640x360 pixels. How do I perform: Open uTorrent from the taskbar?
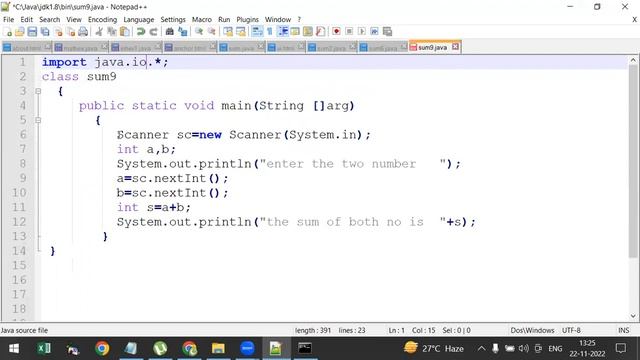tap(160, 349)
